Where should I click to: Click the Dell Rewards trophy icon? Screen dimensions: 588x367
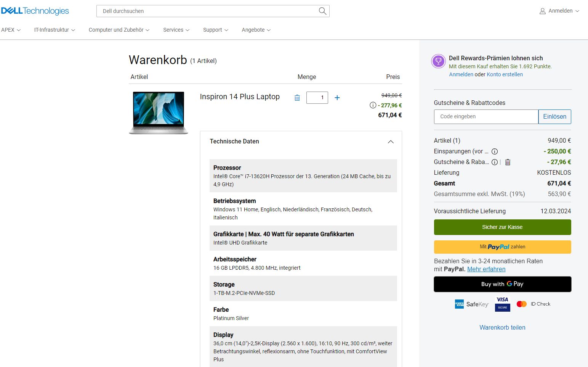[x=438, y=61]
